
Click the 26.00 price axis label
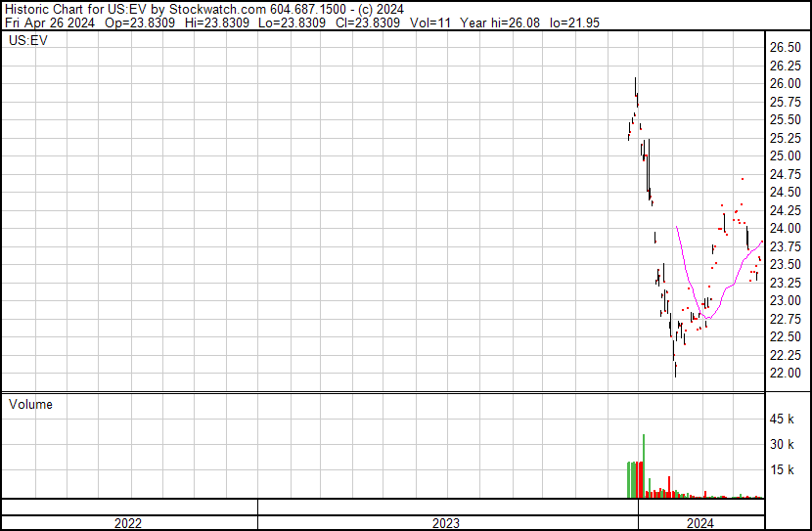(785, 84)
